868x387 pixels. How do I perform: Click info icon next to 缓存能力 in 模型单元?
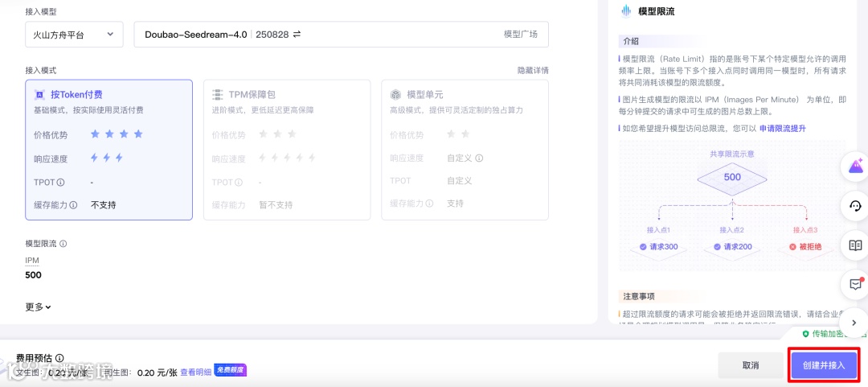click(x=429, y=204)
